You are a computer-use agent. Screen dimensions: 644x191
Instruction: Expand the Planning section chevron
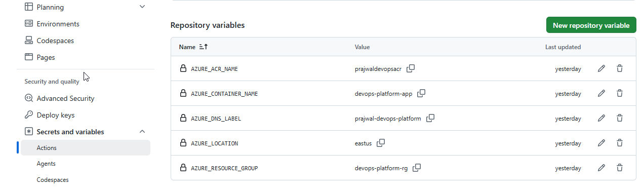[142, 7]
